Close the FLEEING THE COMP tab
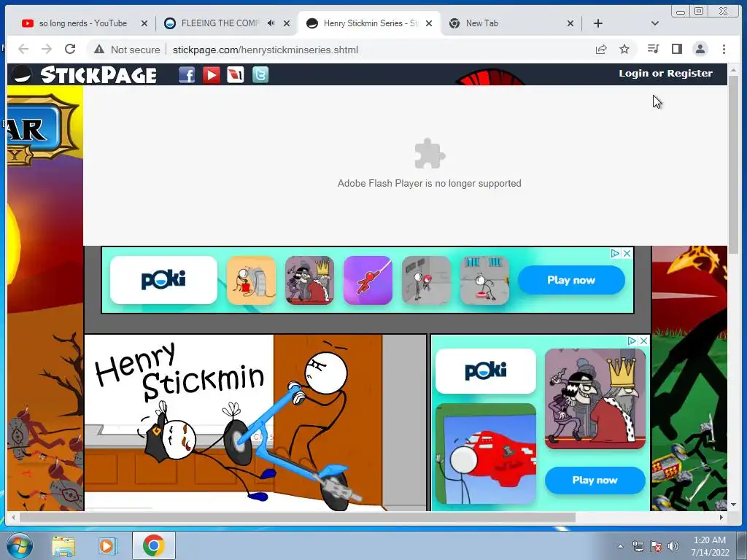This screenshot has height=560, width=747. point(286,23)
